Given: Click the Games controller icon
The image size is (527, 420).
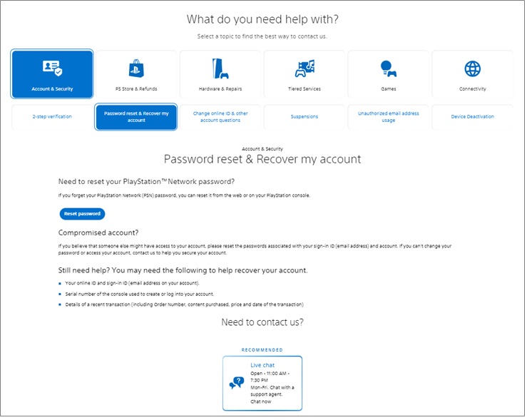Looking at the screenshot, I should pos(389,68).
